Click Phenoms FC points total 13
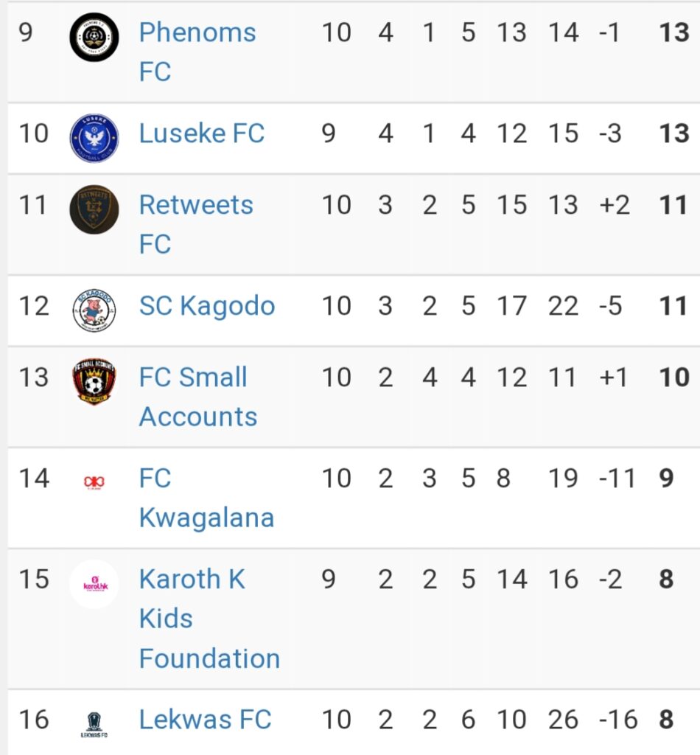The height and width of the screenshot is (755, 700). pyautogui.click(x=674, y=32)
